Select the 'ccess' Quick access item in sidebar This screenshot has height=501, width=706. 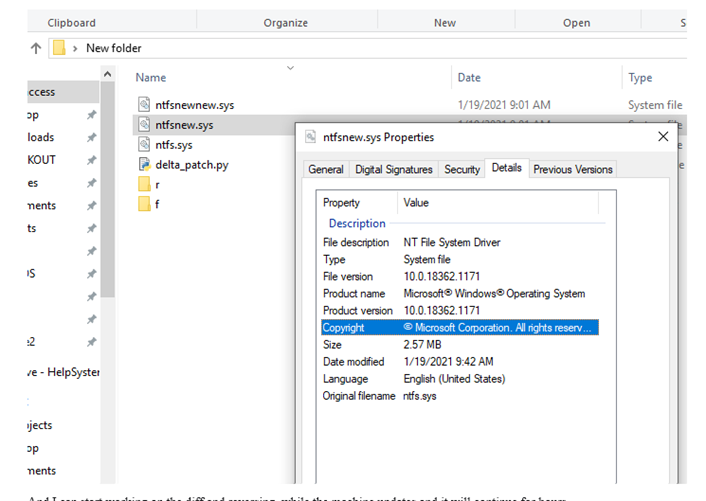(x=63, y=92)
